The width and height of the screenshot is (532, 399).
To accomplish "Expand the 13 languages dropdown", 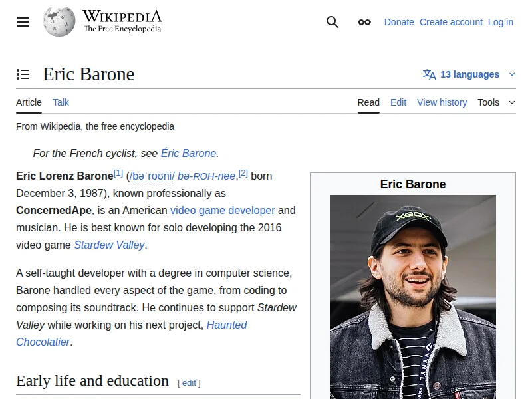I will pyautogui.click(x=469, y=74).
